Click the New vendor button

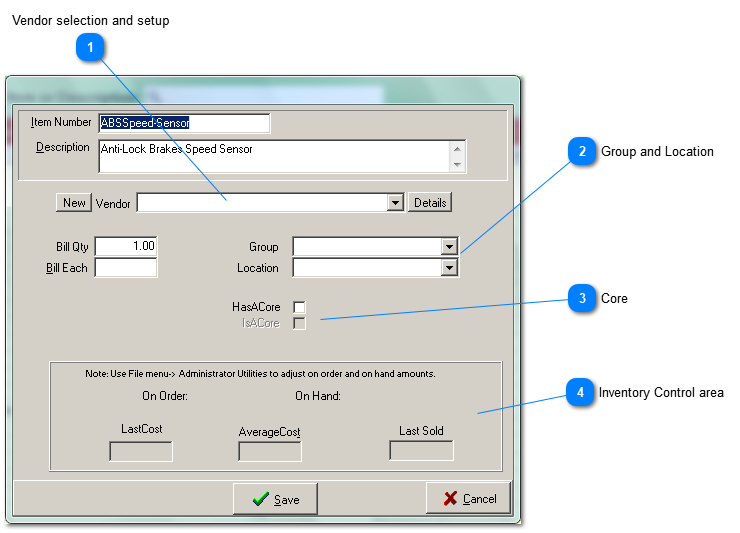[x=74, y=203]
